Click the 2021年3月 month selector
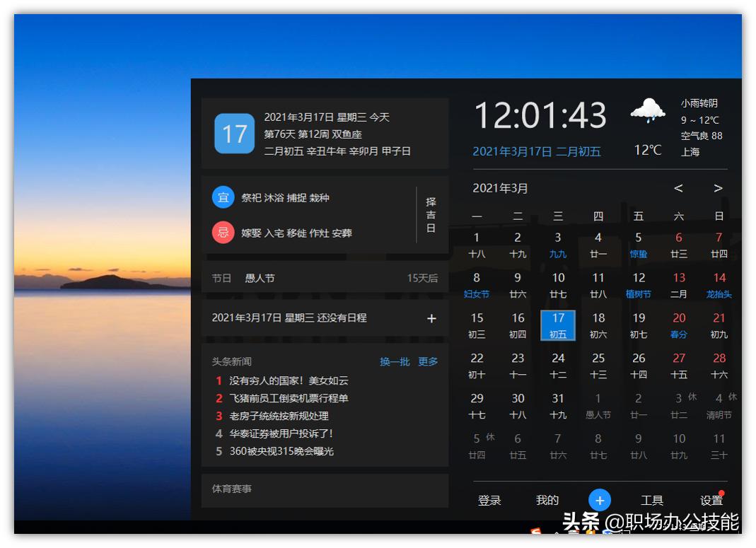The image size is (756, 548). (499, 188)
